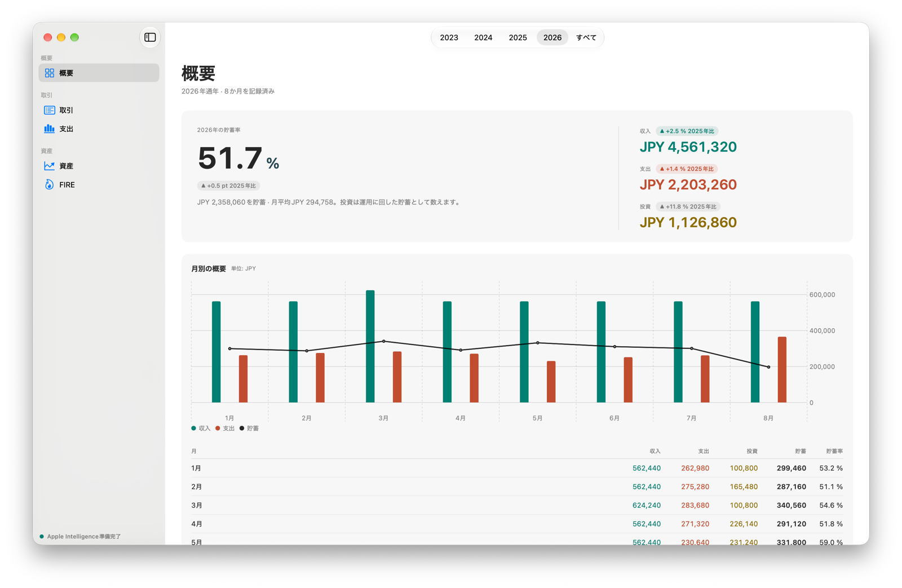Open the 資産 sidebar item

coord(99,166)
